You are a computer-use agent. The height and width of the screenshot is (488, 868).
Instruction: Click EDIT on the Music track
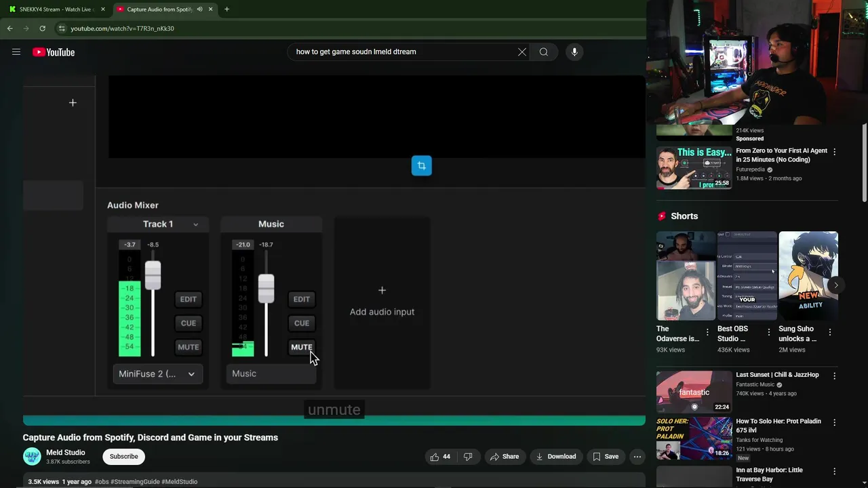click(302, 299)
